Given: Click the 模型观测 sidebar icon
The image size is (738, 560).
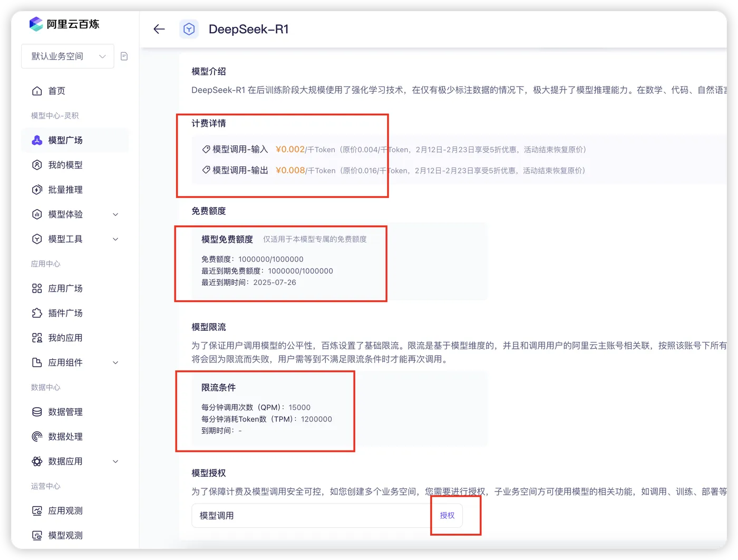Looking at the screenshot, I should point(37,535).
